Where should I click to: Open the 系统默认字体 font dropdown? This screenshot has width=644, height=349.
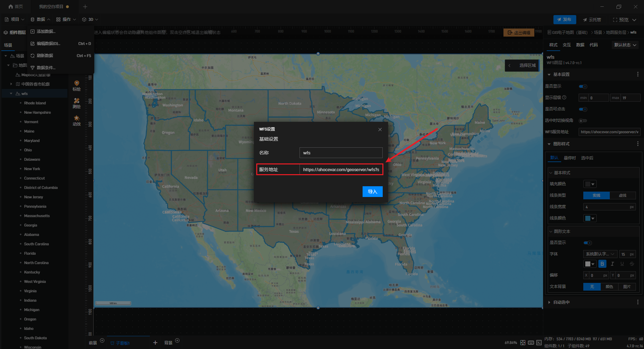(600, 254)
